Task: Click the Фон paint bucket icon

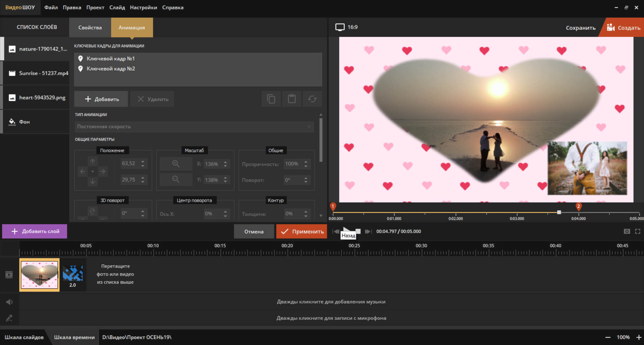Action: pyautogui.click(x=12, y=122)
